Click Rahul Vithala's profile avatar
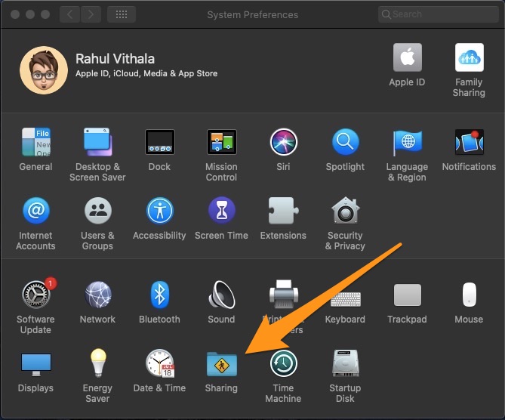 (44, 70)
